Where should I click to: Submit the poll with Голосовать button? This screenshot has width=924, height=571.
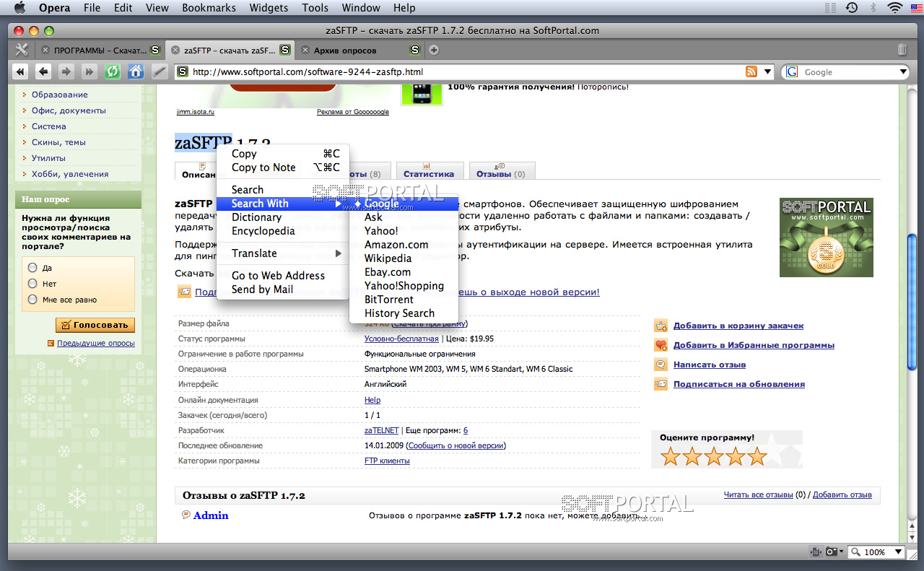pyautogui.click(x=95, y=325)
